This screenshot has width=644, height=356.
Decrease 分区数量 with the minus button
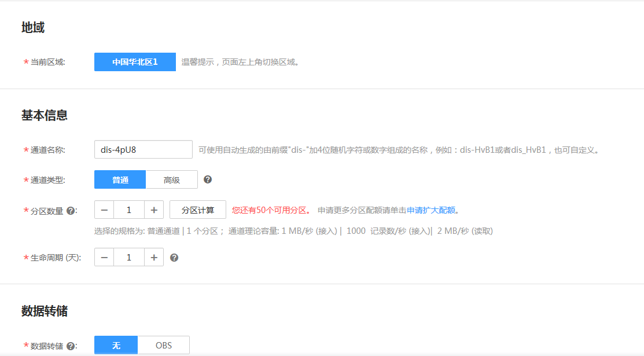(104, 210)
